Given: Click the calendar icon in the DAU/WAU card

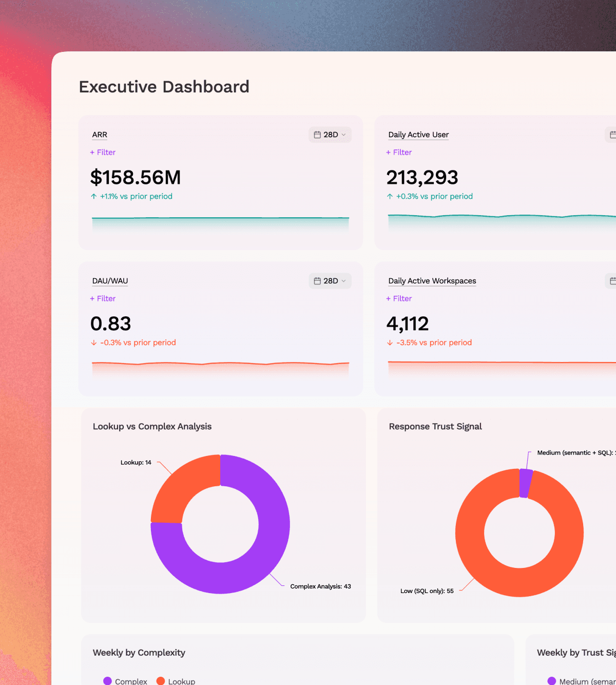Looking at the screenshot, I should (317, 281).
